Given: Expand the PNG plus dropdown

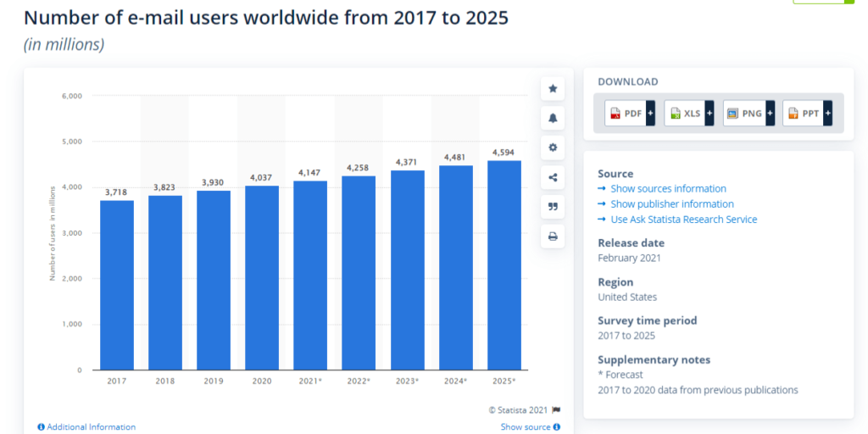Looking at the screenshot, I should click(770, 114).
